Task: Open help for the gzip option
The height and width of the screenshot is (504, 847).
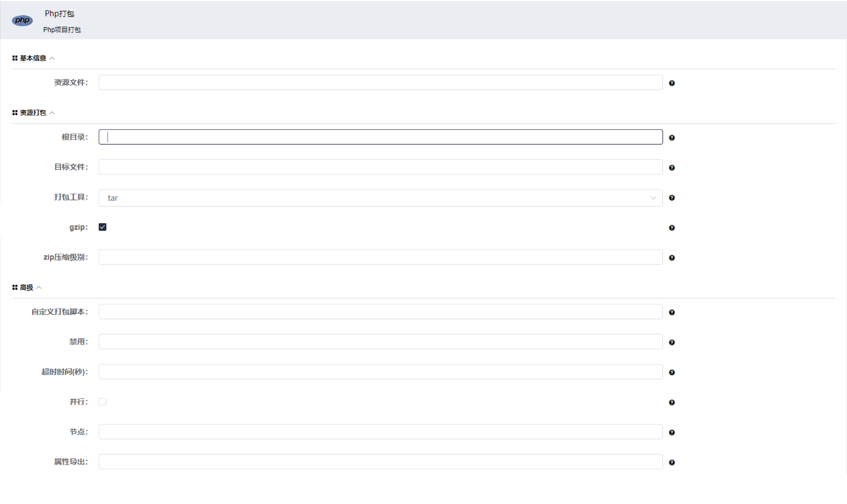Action: (x=672, y=228)
